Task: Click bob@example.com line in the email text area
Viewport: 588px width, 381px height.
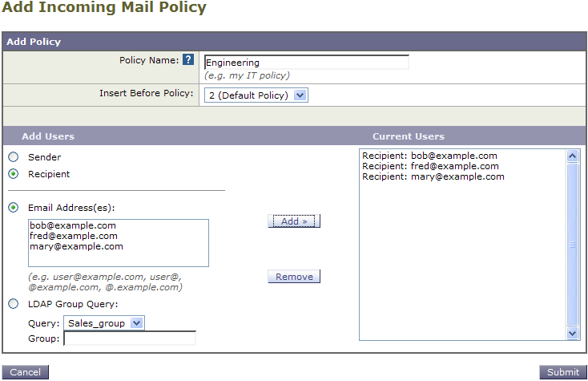Action: (x=73, y=225)
